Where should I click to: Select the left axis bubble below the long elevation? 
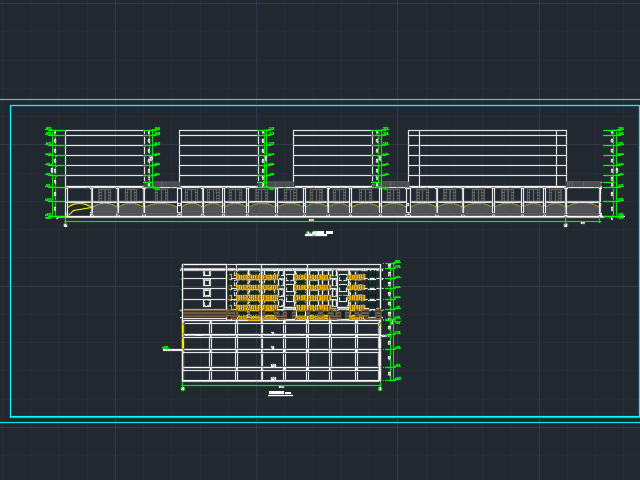(x=65, y=225)
